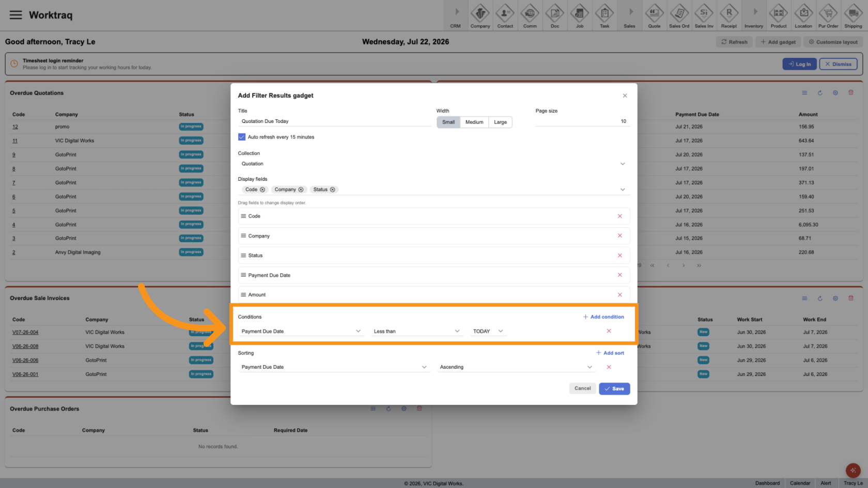This screenshot has width=868, height=488.
Task: Select Medium width option
Action: pos(474,122)
